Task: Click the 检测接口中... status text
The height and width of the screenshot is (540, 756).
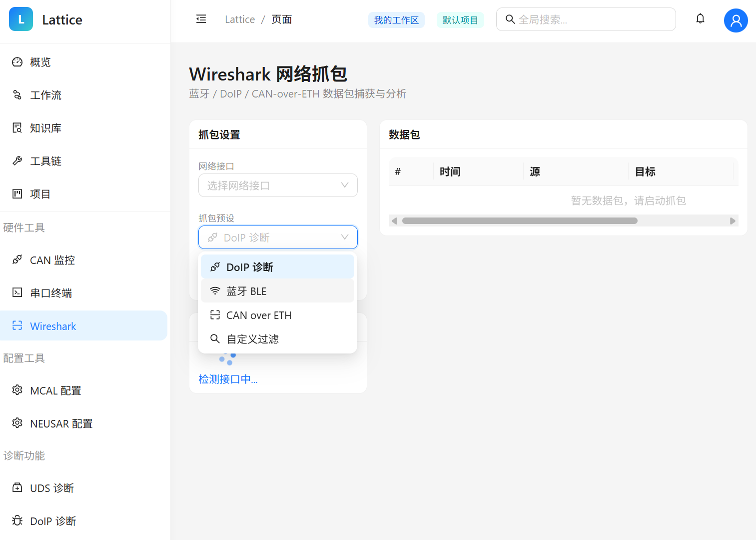Action: click(x=228, y=379)
